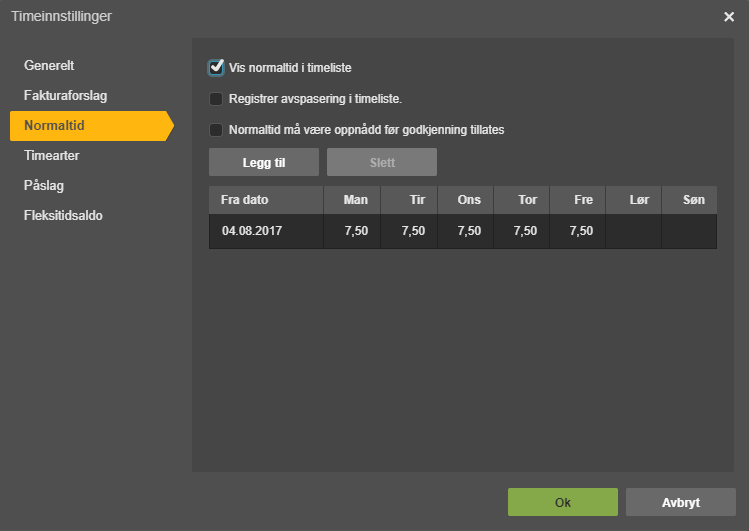Select the 04.08.2017 date cell
Viewport: 749px width, 531px height.
point(266,231)
